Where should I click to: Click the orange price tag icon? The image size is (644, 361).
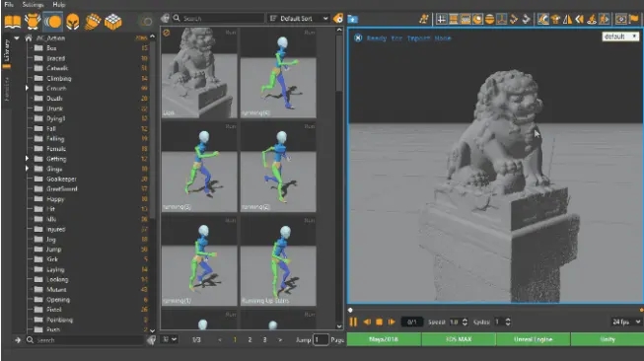click(x=338, y=19)
